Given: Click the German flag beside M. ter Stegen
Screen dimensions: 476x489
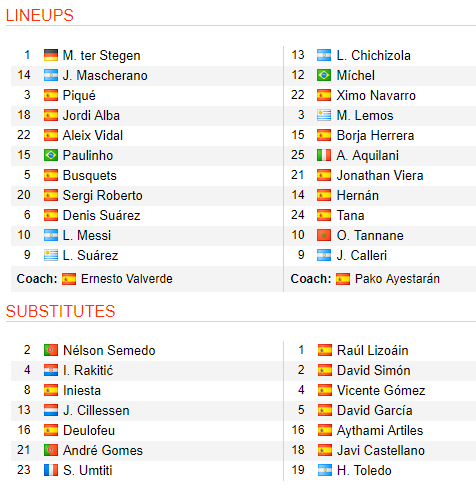Looking at the screenshot, I should 51,55.
